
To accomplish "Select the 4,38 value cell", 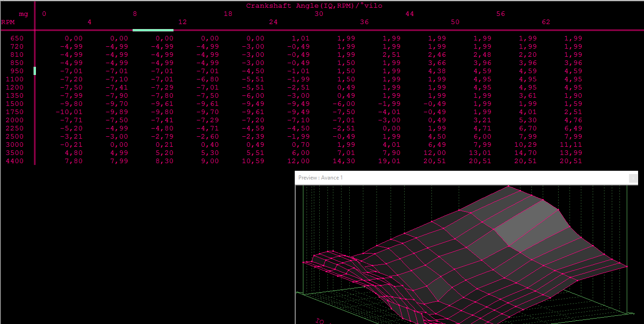I will pyautogui.click(x=437, y=71).
